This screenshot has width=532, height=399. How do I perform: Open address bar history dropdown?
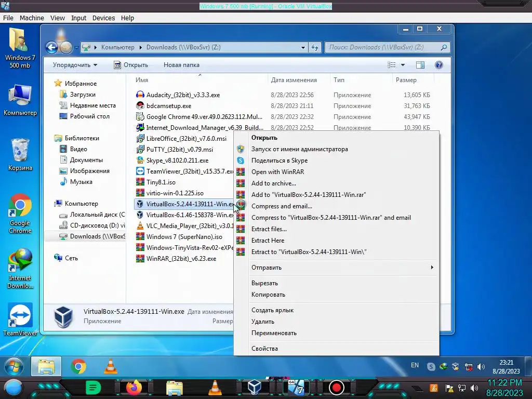pyautogui.click(x=303, y=47)
